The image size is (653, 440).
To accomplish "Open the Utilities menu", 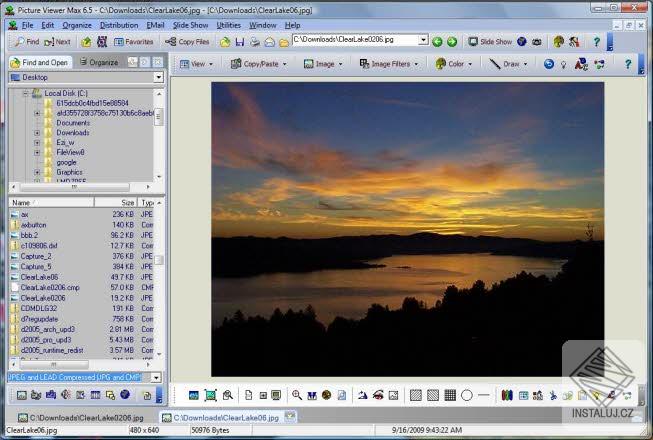I will [229, 25].
